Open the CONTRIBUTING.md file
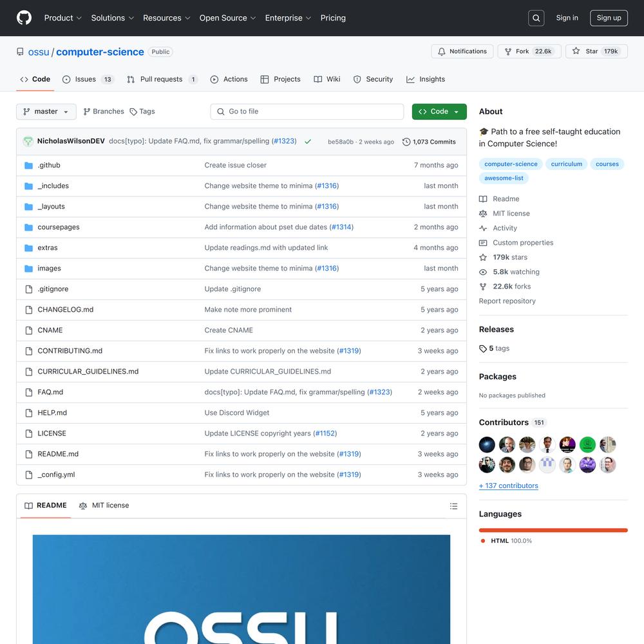 click(70, 351)
